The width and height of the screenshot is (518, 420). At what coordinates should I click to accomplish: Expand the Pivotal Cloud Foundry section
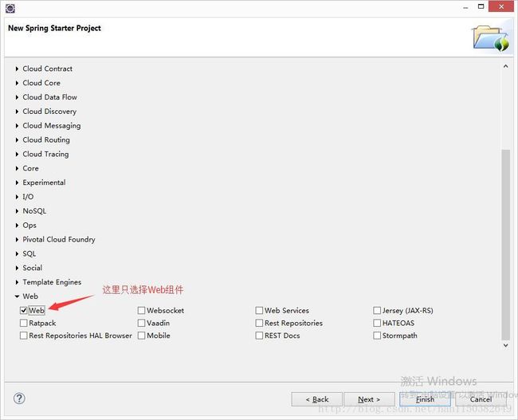coord(17,239)
